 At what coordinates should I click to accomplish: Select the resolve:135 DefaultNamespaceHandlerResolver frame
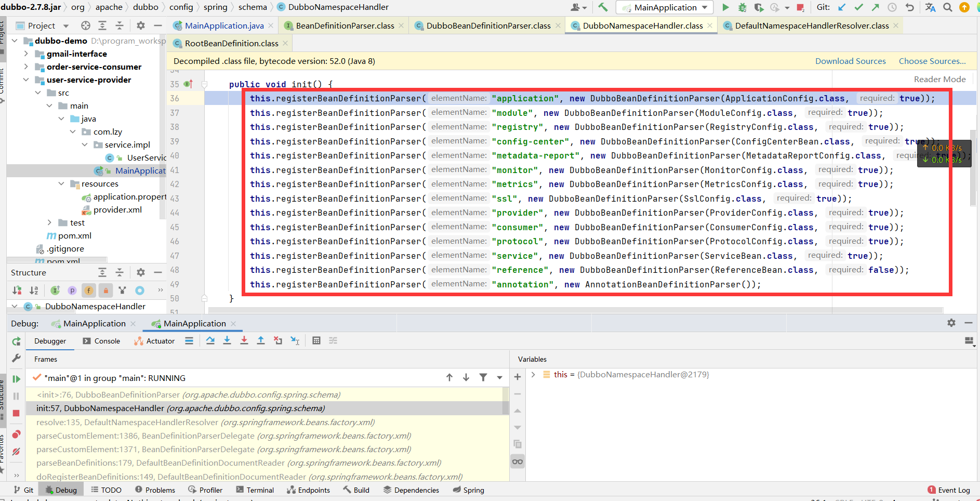tap(205, 422)
